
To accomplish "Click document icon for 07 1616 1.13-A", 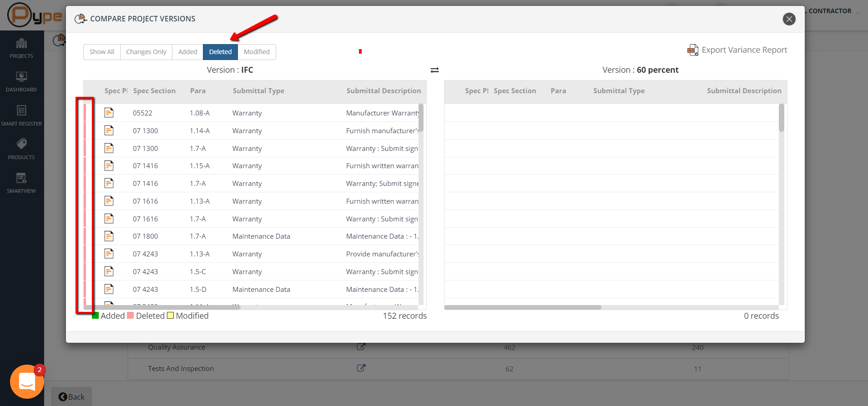I will (109, 200).
